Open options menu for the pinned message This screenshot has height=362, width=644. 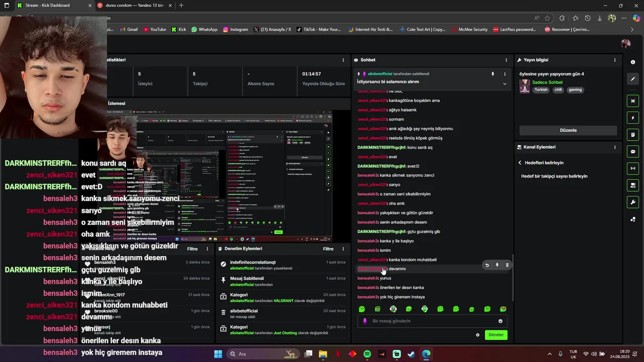pyautogui.click(x=505, y=74)
